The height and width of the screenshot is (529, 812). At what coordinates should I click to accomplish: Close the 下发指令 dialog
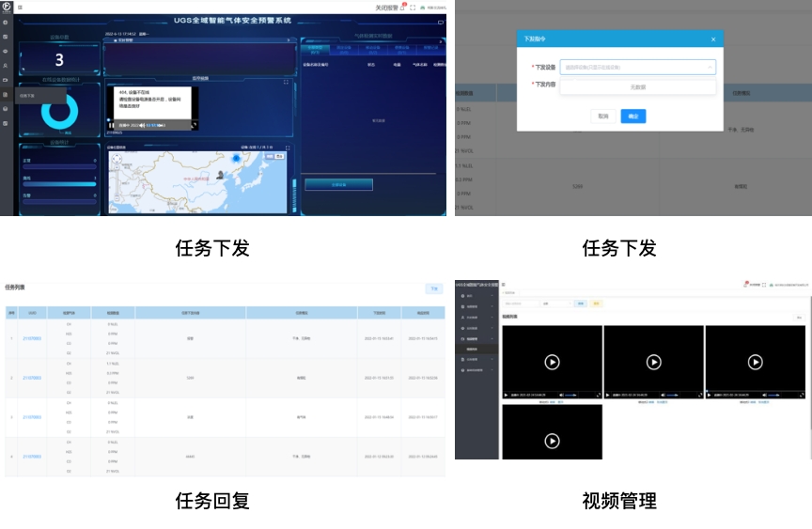(x=713, y=39)
